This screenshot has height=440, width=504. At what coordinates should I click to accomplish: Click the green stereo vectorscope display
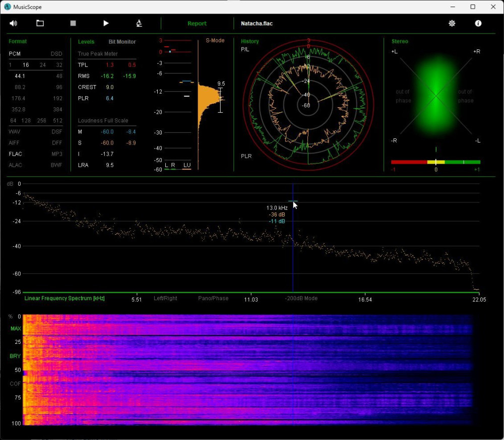[x=436, y=96]
